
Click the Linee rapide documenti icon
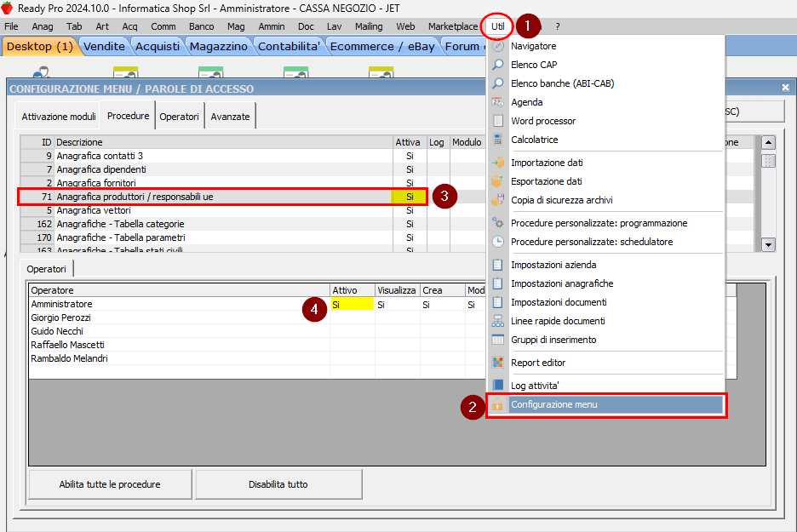point(498,321)
